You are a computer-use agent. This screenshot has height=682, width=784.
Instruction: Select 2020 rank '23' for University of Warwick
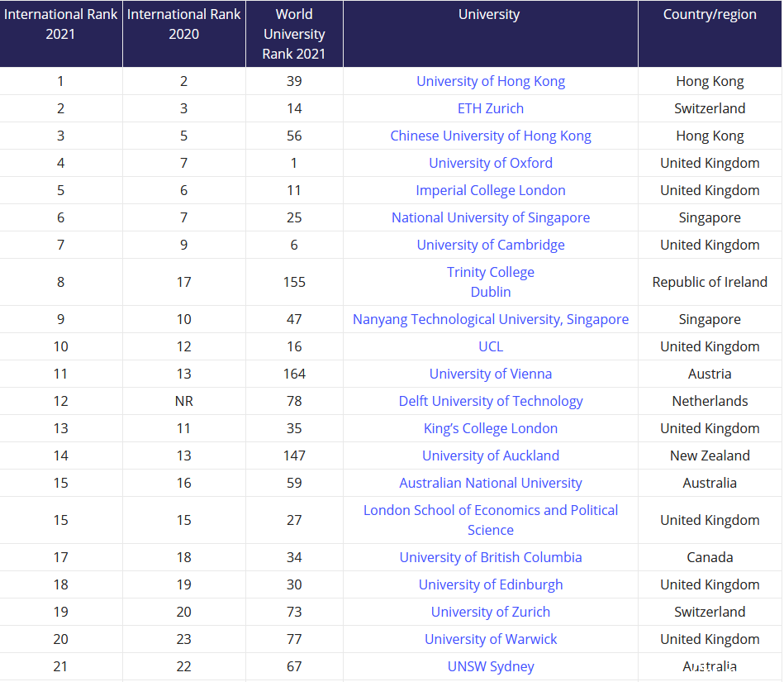(x=184, y=639)
